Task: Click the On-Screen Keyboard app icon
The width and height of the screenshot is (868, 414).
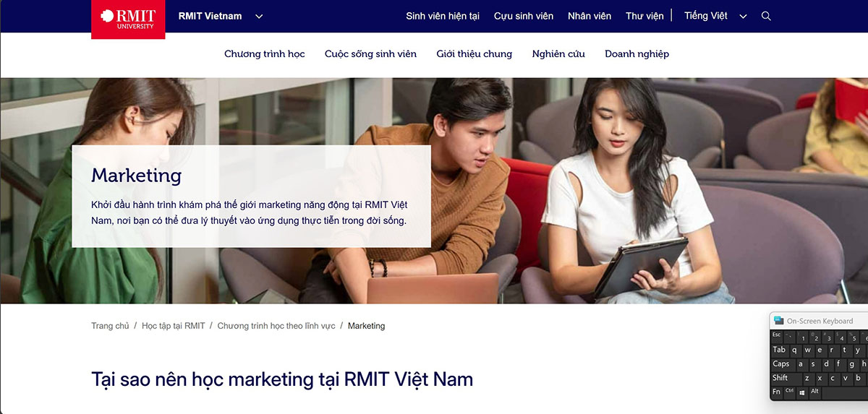Action: click(779, 320)
